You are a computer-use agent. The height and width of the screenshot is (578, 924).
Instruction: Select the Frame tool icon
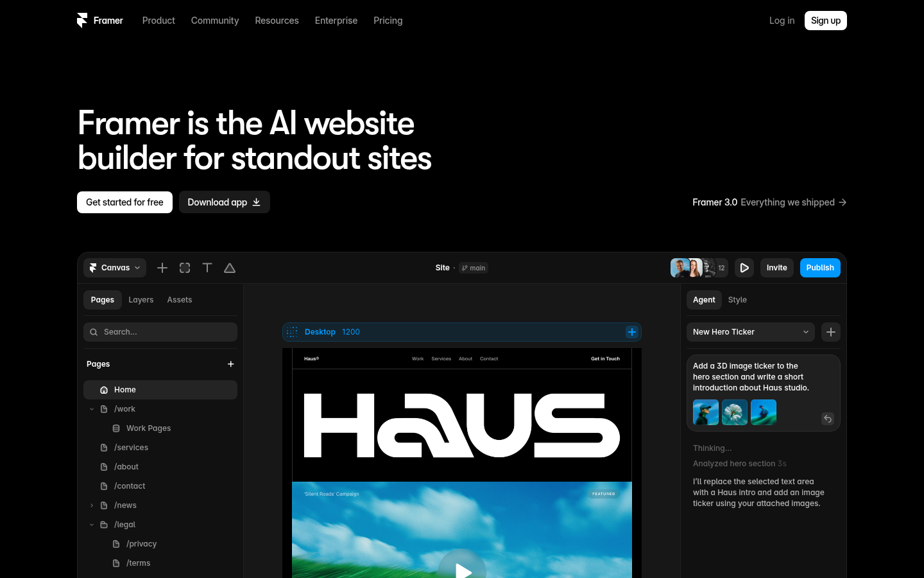point(185,268)
